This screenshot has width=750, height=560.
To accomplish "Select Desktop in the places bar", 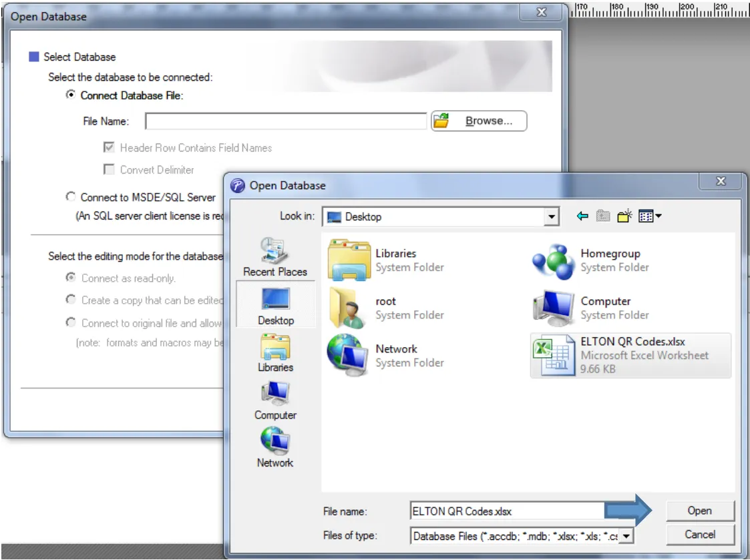I will pos(276,305).
